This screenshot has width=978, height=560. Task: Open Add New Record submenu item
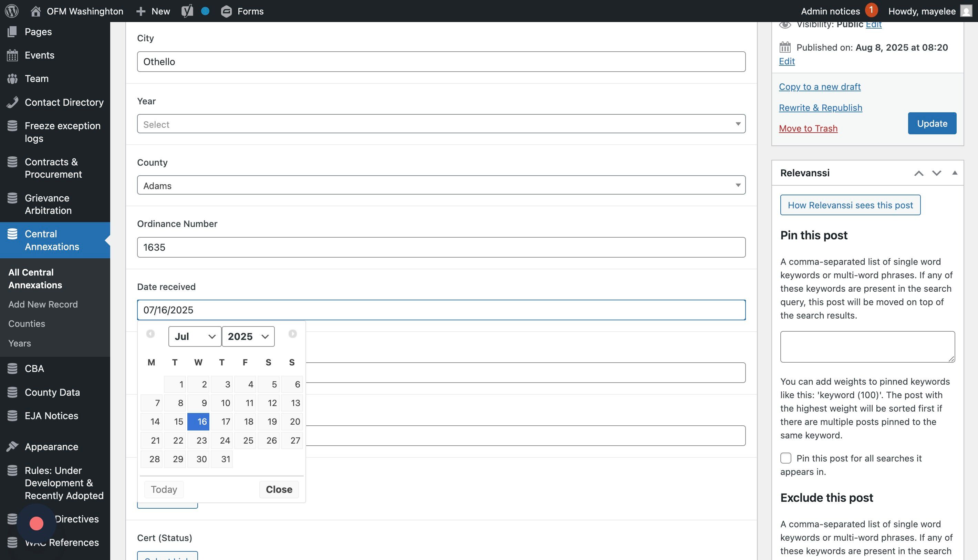coord(43,304)
